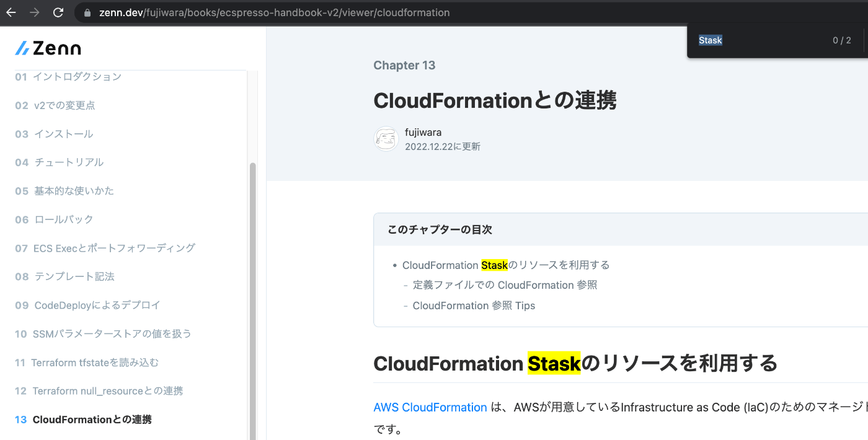This screenshot has height=440, width=868.
Task: Open chapter 08 テンプレート記法
Action: click(64, 276)
